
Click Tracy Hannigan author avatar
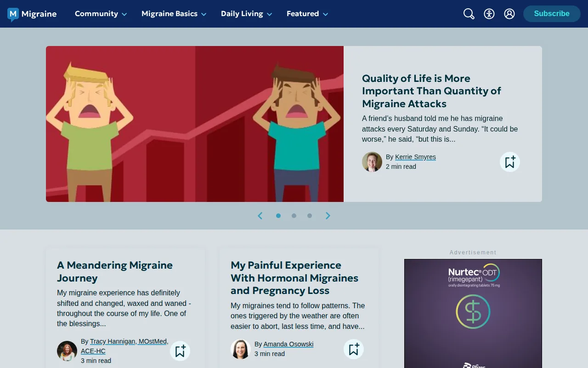[x=67, y=351]
